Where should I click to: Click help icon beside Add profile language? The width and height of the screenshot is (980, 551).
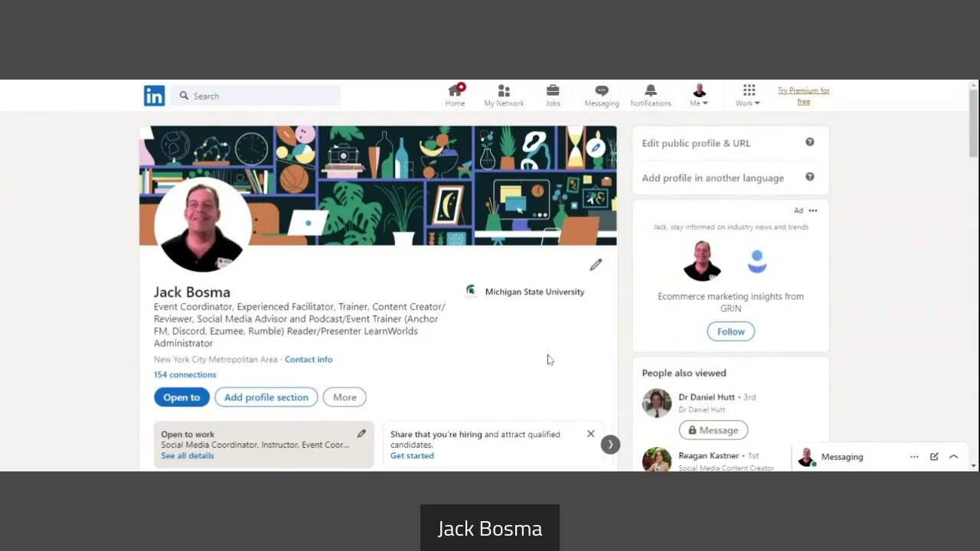[809, 177]
